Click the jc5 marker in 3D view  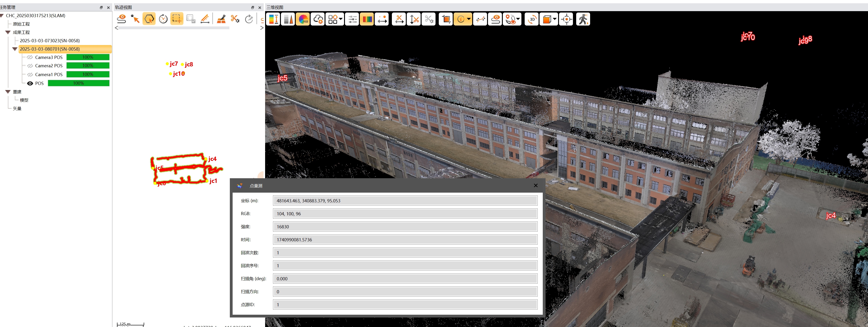282,78
